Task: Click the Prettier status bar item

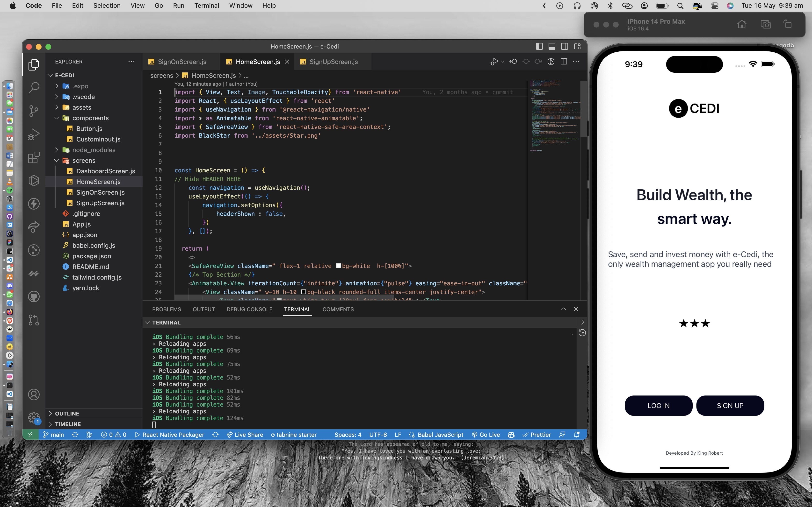Action: click(536, 435)
